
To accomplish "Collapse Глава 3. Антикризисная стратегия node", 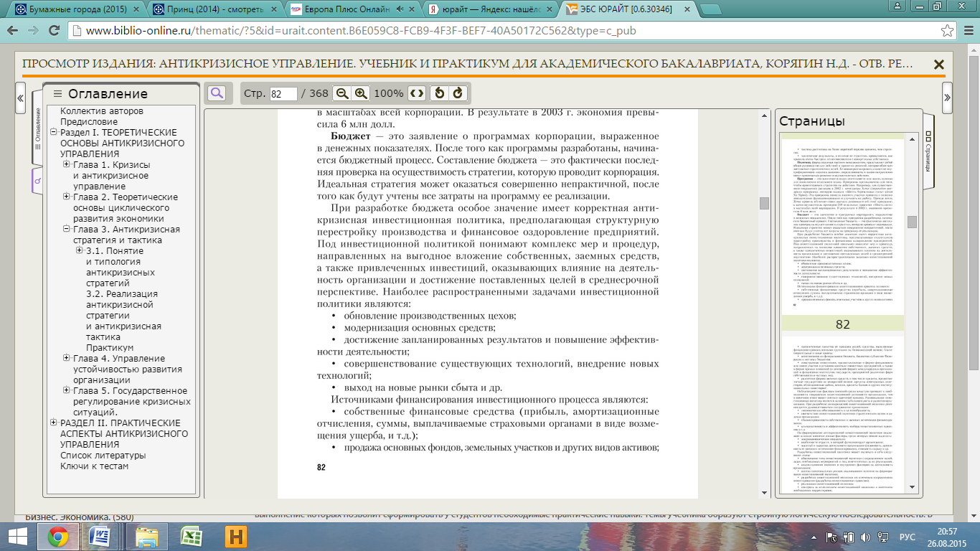I will pyautogui.click(x=67, y=230).
